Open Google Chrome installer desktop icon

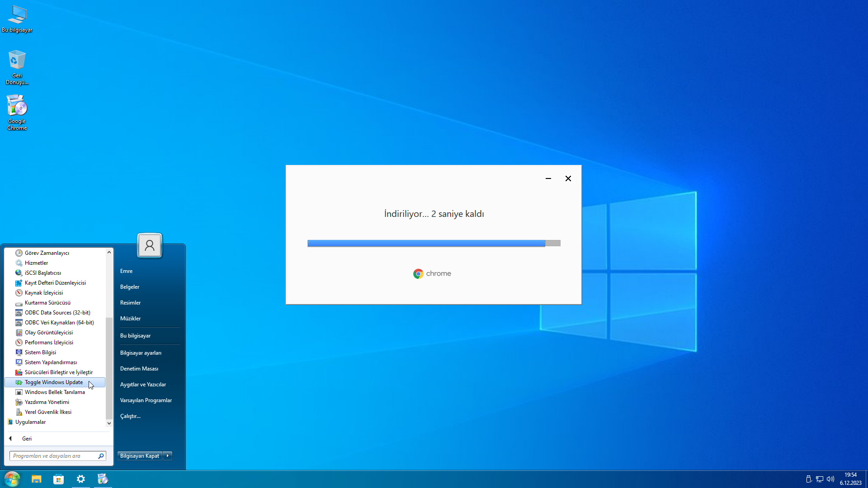click(x=17, y=113)
